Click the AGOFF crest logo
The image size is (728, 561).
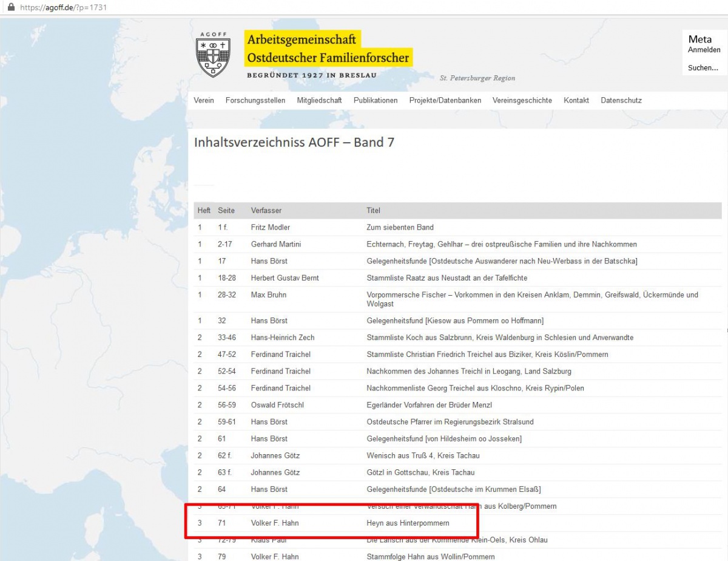pyautogui.click(x=213, y=56)
